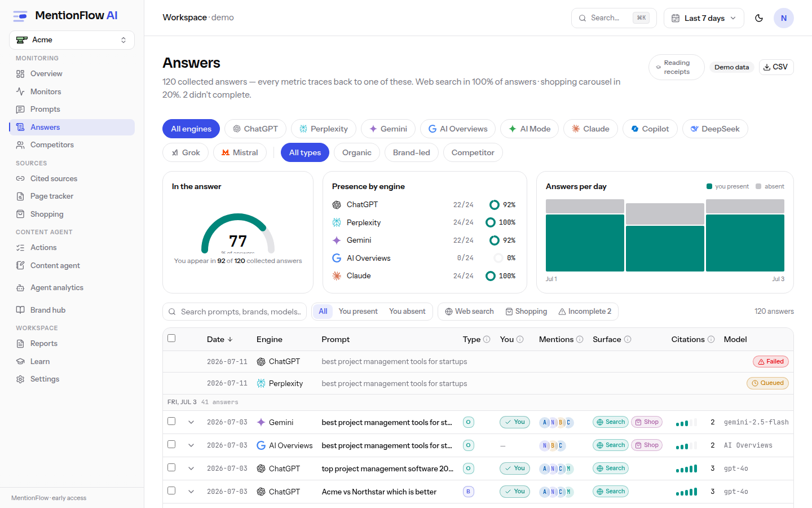Click info icon next to Surface header
Screen dimensions: 812x508
[x=628, y=339]
